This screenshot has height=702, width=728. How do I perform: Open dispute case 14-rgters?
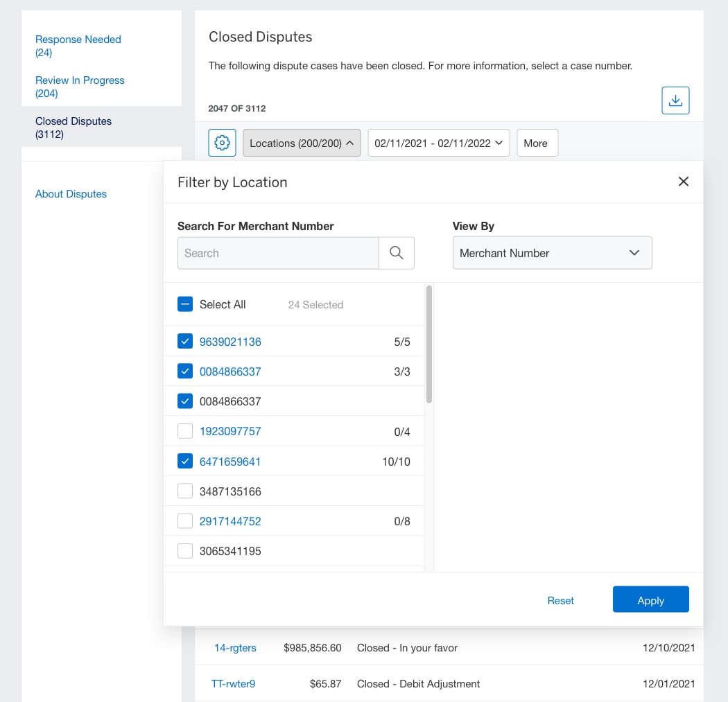click(235, 647)
